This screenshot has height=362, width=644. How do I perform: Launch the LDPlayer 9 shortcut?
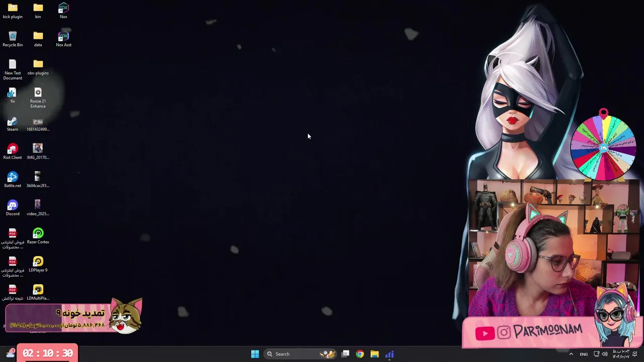[38, 264]
